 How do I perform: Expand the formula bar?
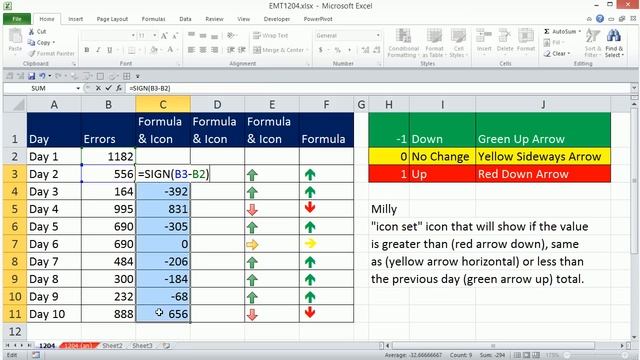point(634,88)
